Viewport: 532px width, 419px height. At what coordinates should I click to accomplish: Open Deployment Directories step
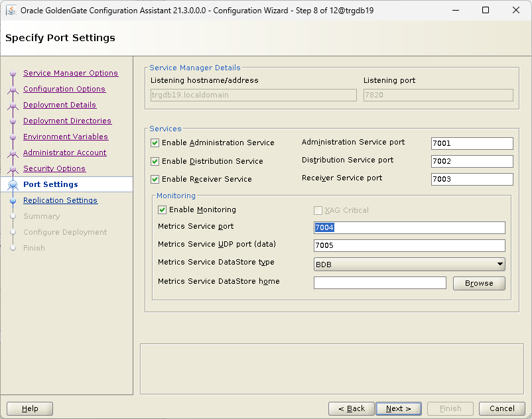click(67, 121)
